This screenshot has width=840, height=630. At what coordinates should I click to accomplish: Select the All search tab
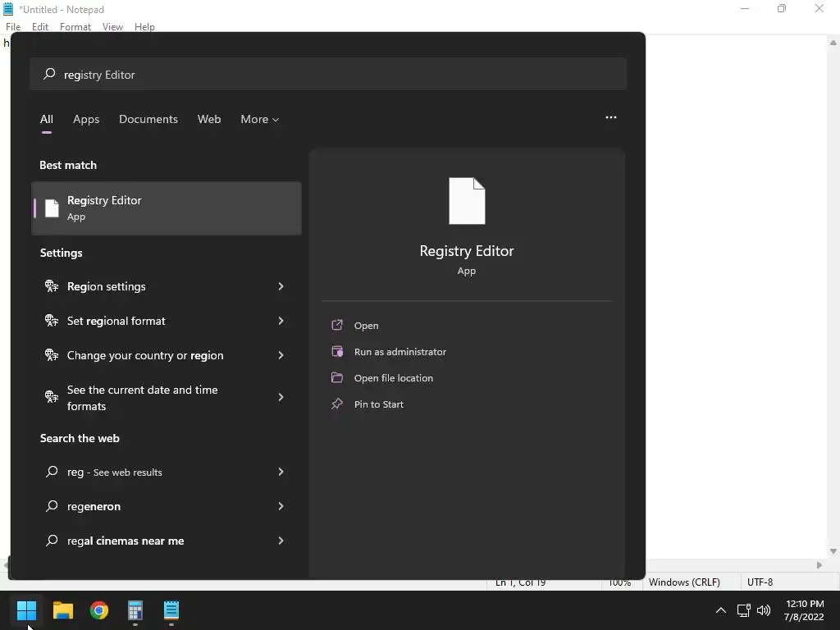(x=47, y=119)
